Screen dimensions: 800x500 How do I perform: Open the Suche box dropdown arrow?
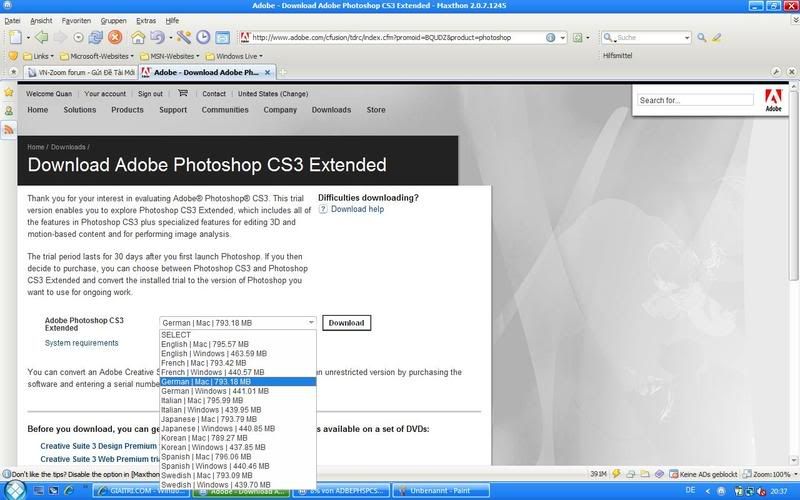point(687,38)
